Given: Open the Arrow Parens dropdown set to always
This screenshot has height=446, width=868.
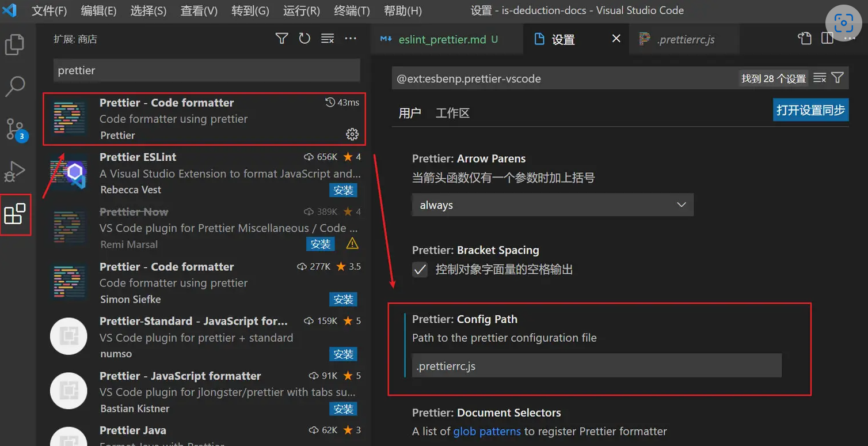Looking at the screenshot, I should 553,205.
